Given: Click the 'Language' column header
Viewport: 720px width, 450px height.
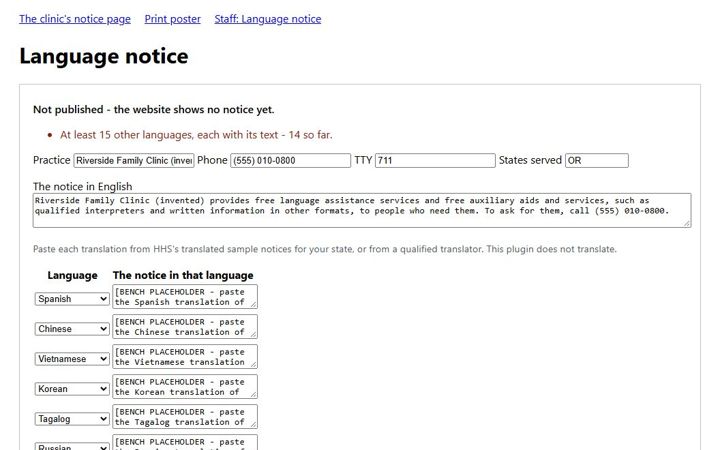Looking at the screenshot, I should coord(73,276).
